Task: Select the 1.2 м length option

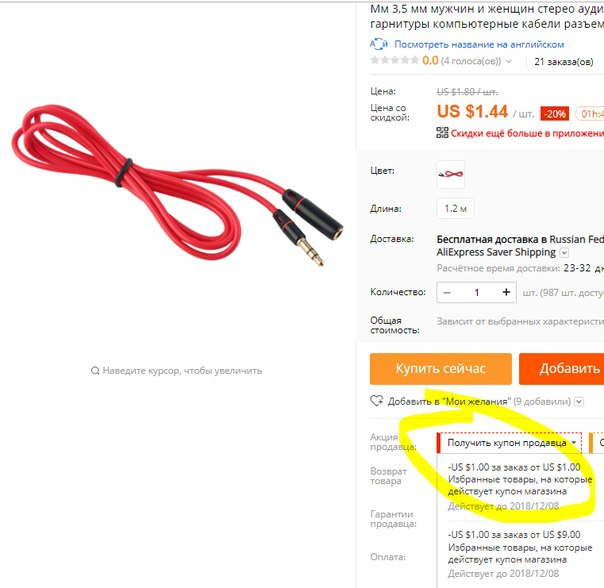Action: pyautogui.click(x=455, y=208)
